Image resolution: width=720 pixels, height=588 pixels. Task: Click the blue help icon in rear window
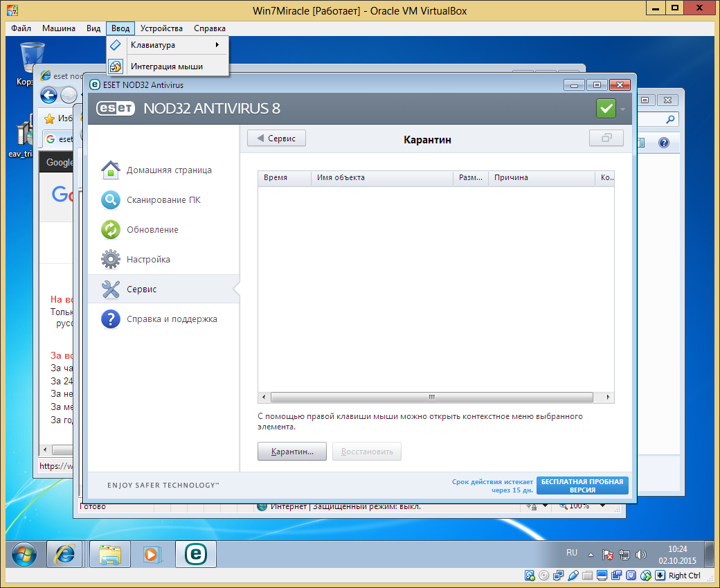coord(663,143)
